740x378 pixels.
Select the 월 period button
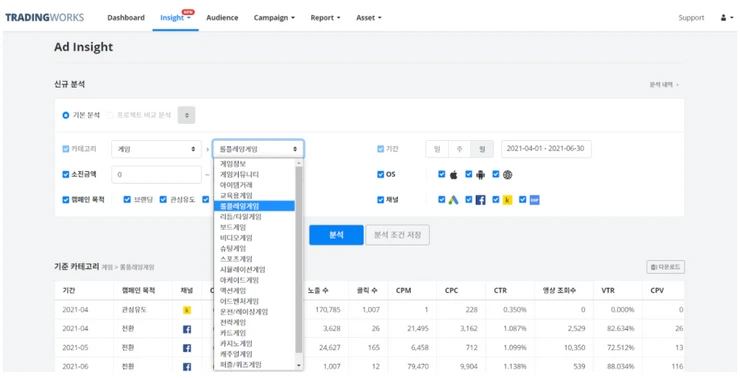pyautogui.click(x=482, y=149)
